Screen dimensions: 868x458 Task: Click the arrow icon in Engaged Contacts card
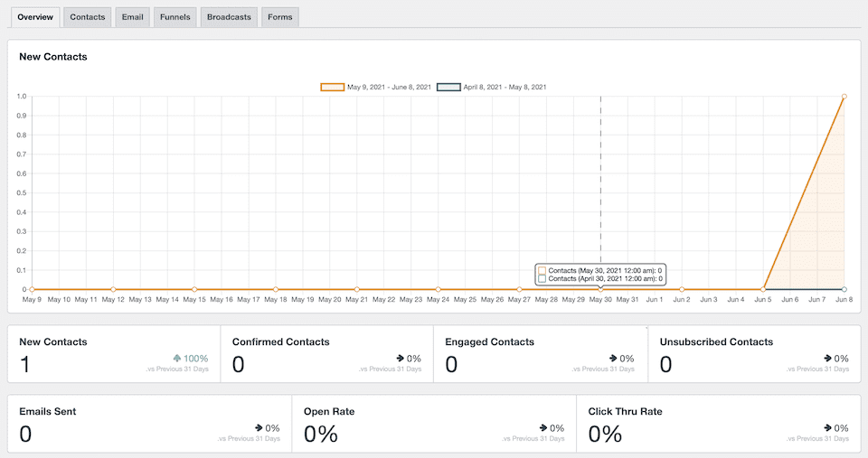pos(614,359)
